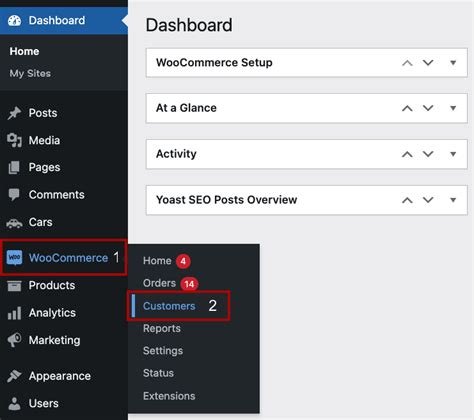Image resolution: width=474 pixels, height=420 pixels.
Task: Move WooCommerce Setup panel down
Action: [428, 63]
